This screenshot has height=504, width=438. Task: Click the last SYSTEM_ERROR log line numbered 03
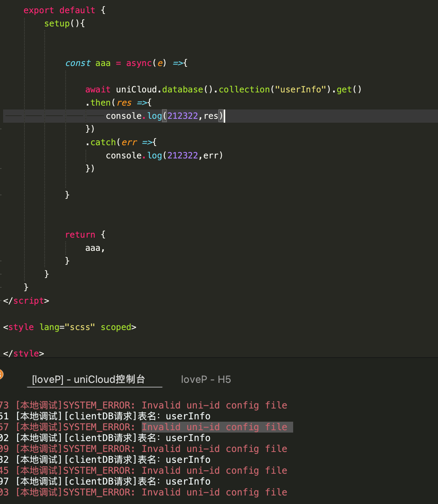pos(151,492)
